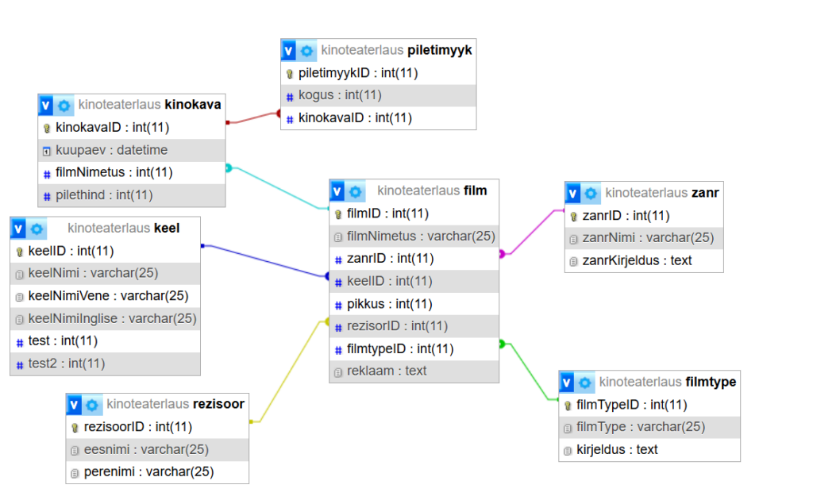Image resolution: width=813 pixels, height=504 pixels.
Task: Collapse the film table using V toggle
Action: pos(337,191)
